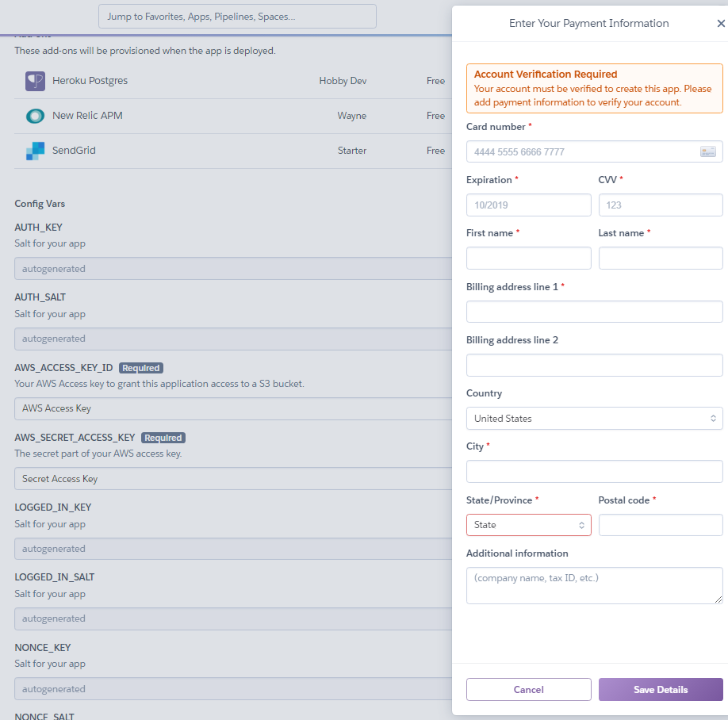Click the Postal code input
This screenshot has height=720, width=728.
tap(660, 525)
